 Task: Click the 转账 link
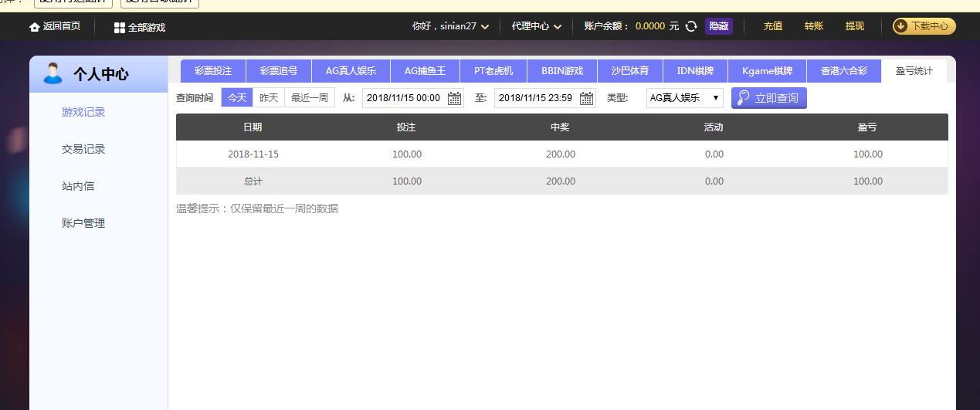(814, 26)
